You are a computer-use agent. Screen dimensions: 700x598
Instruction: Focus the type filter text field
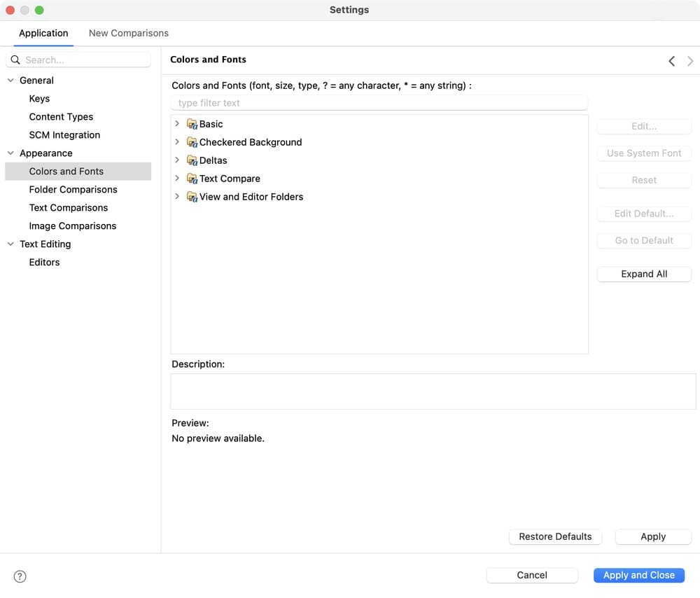pyautogui.click(x=379, y=103)
